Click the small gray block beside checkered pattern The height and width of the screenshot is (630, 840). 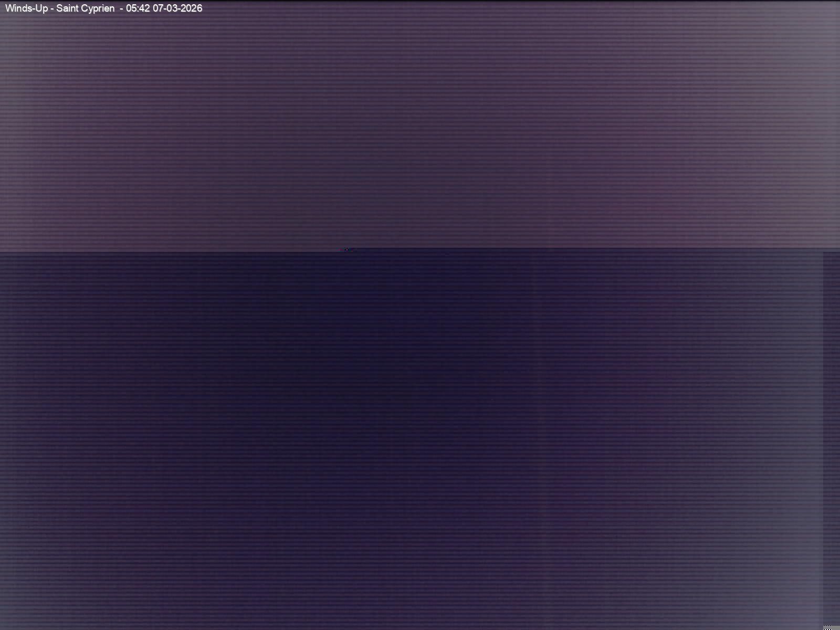pos(836,627)
